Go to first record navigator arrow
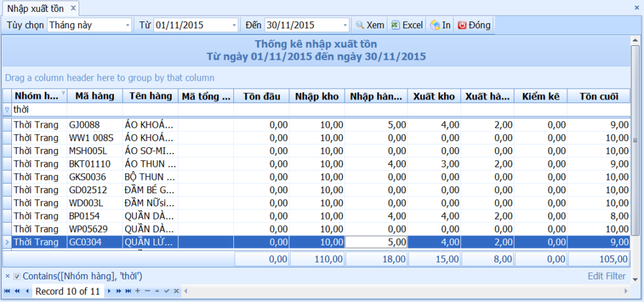The height and width of the screenshot is (302, 644). pyautogui.click(x=7, y=291)
